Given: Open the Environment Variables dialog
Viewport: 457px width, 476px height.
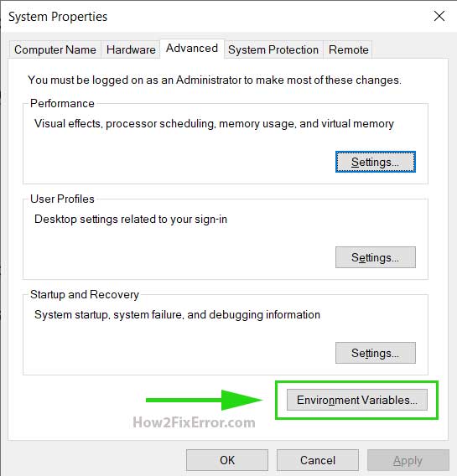Looking at the screenshot, I should [x=356, y=400].
